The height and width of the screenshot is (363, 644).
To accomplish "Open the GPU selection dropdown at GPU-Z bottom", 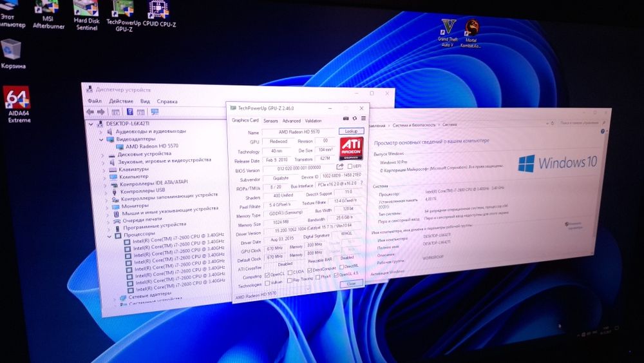I will pyautogui.click(x=308, y=289).
